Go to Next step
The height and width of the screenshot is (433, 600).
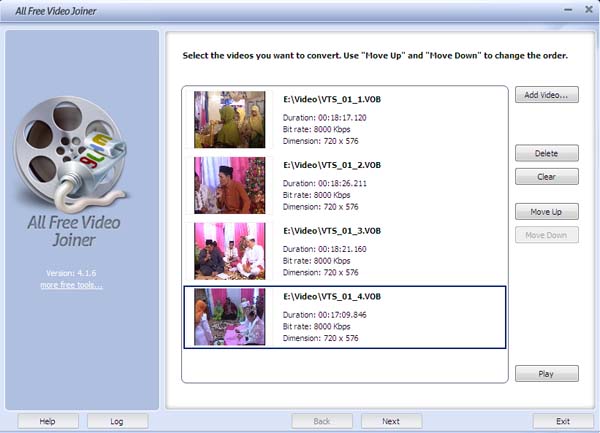pyautogui.click(x=391, y=421)
